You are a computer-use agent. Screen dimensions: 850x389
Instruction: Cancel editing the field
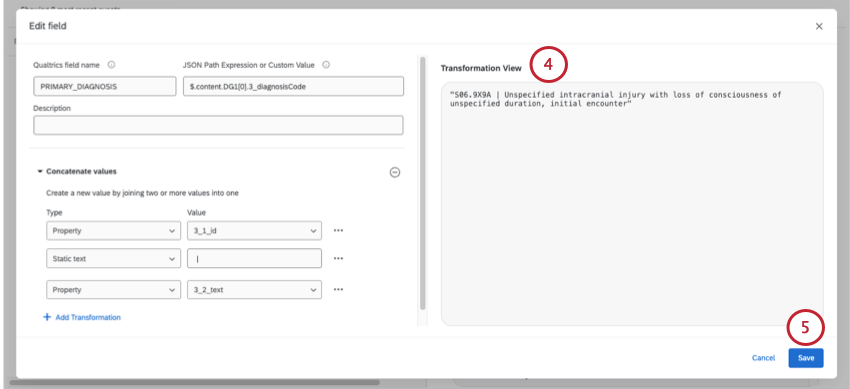point(763,358)
